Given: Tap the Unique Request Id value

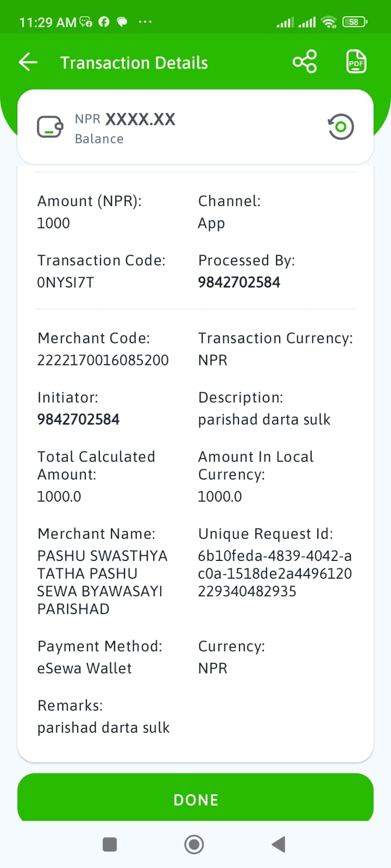Looking at the screenshot, I should point(275,573).
